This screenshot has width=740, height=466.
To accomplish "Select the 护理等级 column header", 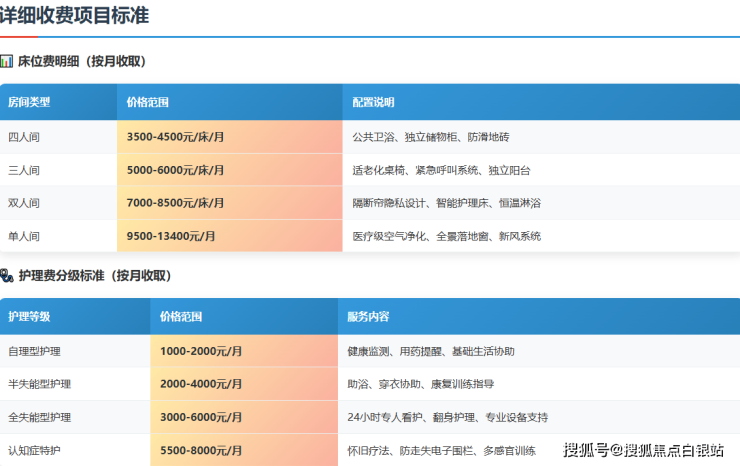I will pyautogui.click(x=29, y=317).
